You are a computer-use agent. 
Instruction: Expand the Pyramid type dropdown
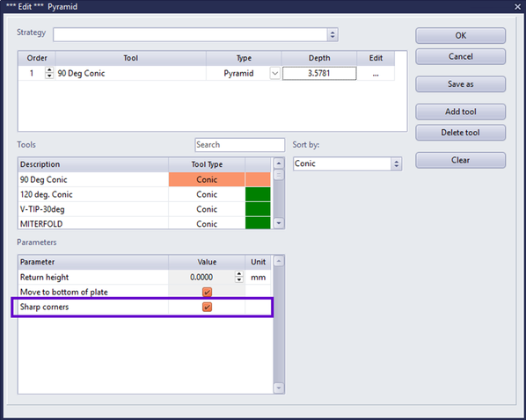[x=275, y=74]
